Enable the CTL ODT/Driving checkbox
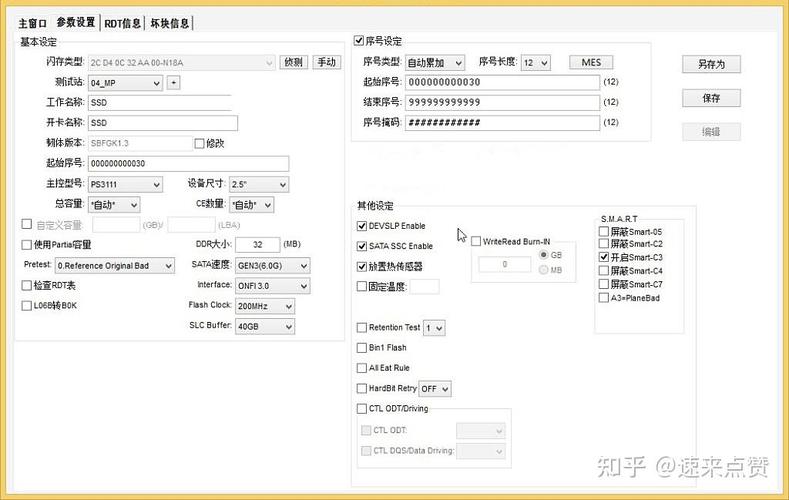Image resolution: width=789 pixels, height=500 pixels. click(x=362, y=409)
